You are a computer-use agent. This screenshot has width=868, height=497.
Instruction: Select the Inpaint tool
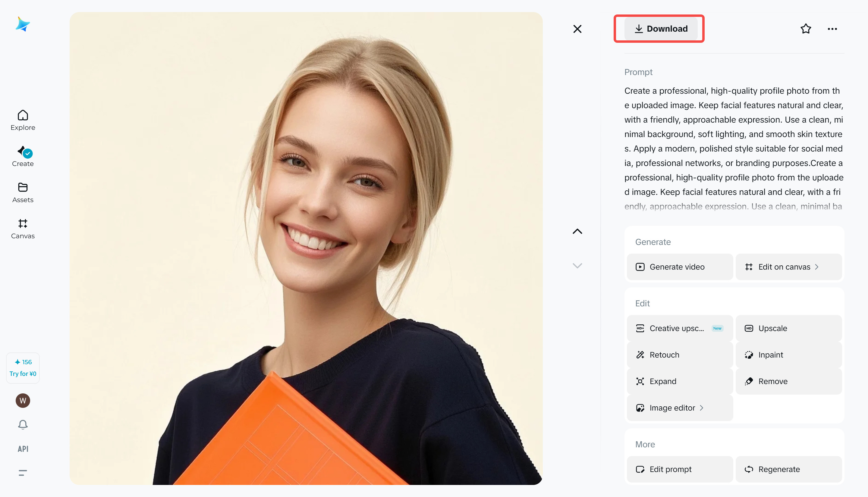tap(788, 355)
